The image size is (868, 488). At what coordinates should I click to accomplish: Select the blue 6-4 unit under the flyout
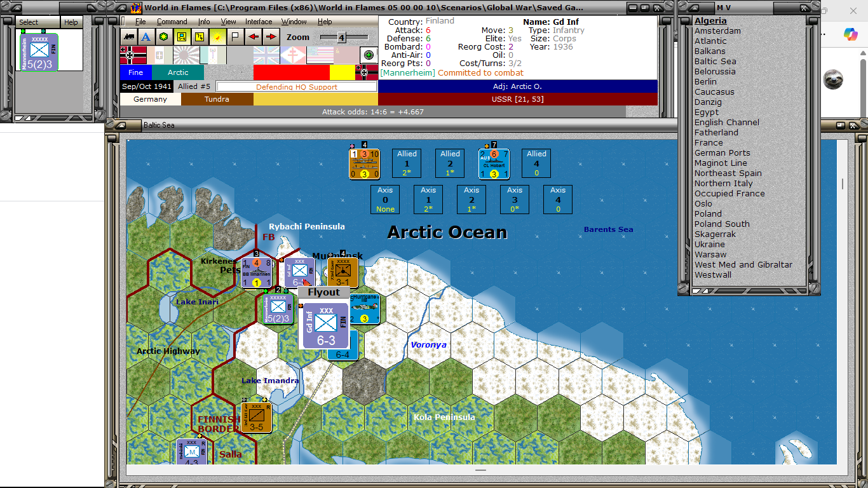[343, 355]
